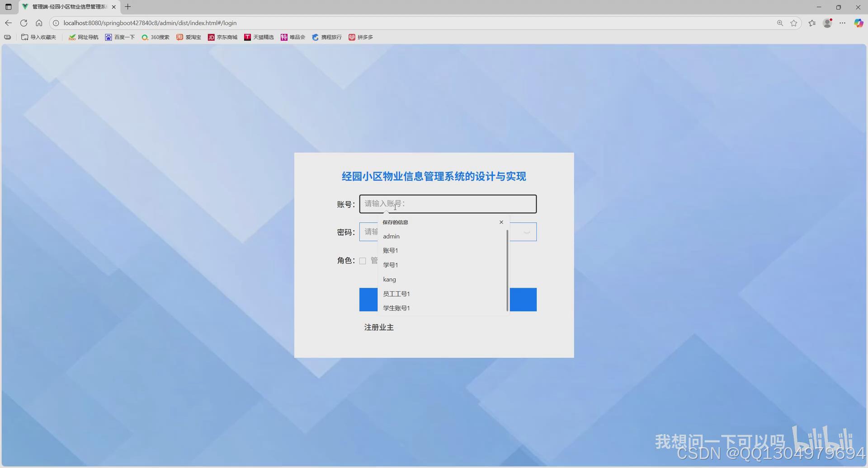Screen dimensions: 868x468
Task: Open the zoom indicator in address bar
Action: [780, 23]
